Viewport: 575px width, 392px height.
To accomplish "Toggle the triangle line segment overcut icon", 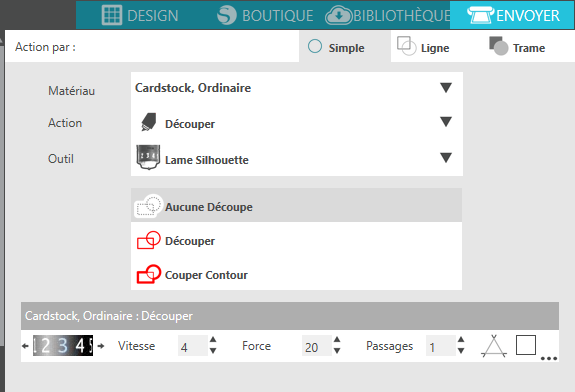I will pos(494,346).
